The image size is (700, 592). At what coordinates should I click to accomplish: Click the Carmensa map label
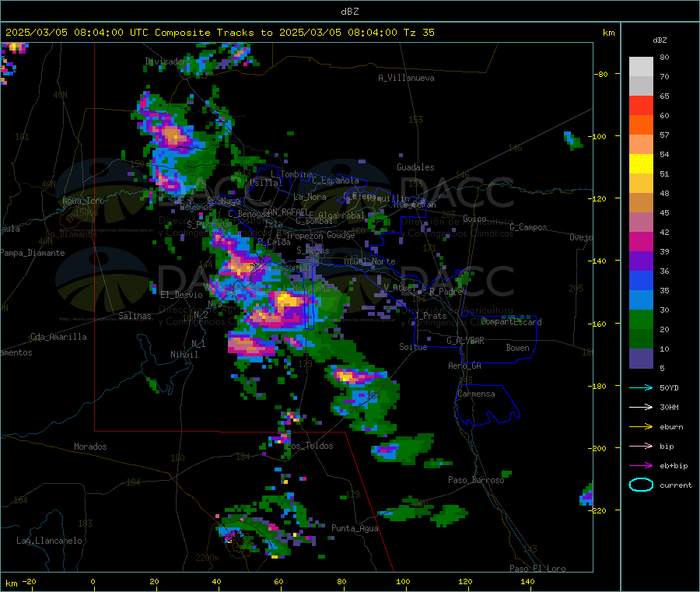(x=476, y=394)
